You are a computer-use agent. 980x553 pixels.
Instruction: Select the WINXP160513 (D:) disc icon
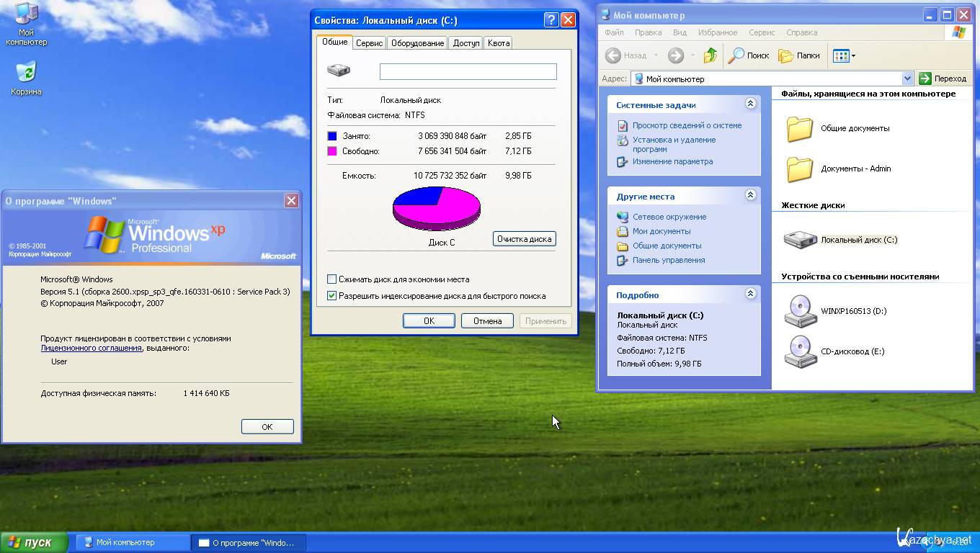[x=800, y=312]
